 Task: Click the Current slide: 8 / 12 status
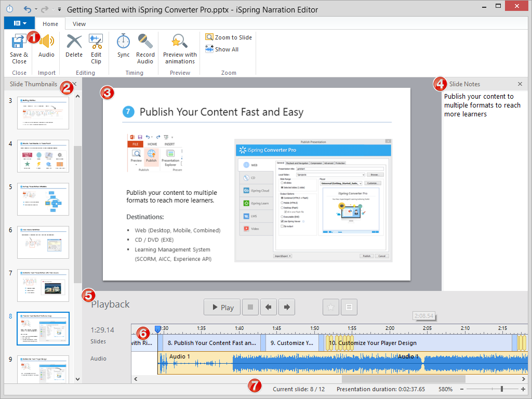[x=299, y=389]
